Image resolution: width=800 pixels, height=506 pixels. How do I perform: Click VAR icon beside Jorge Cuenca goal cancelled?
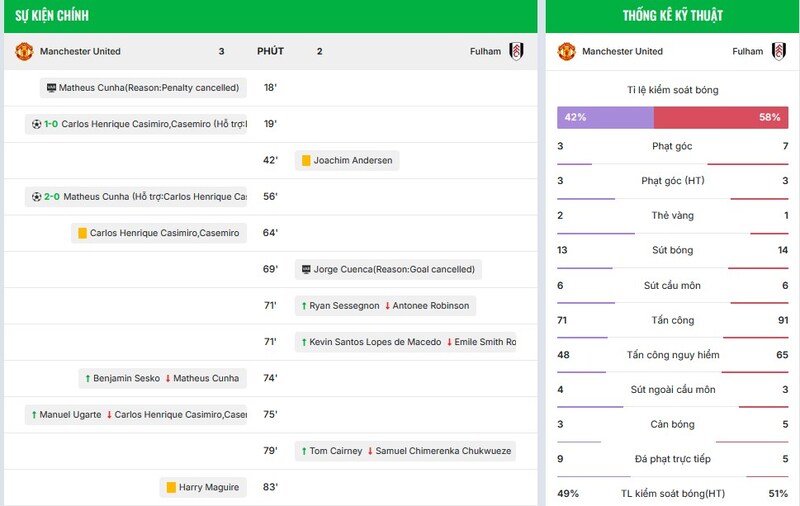click(305, 270)
